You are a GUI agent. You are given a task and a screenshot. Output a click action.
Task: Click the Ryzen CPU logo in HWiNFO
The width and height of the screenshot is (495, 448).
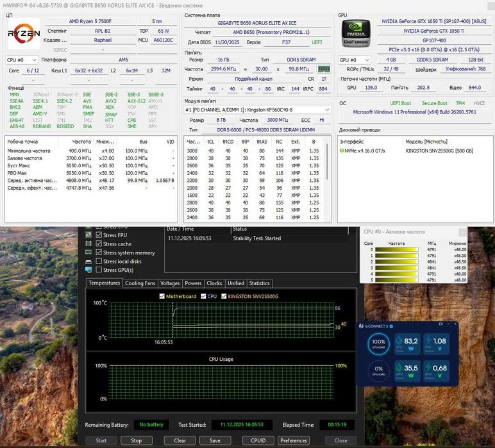pos(24,33)
